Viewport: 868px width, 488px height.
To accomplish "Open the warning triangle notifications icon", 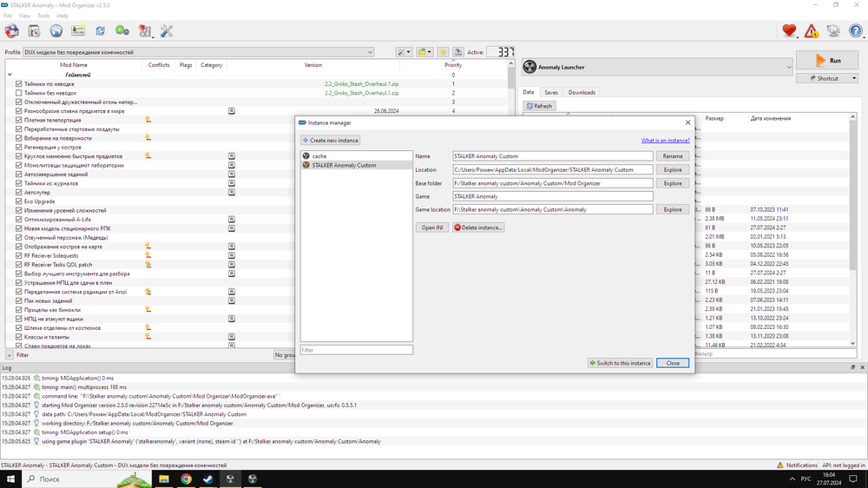I will click(812, 31).
